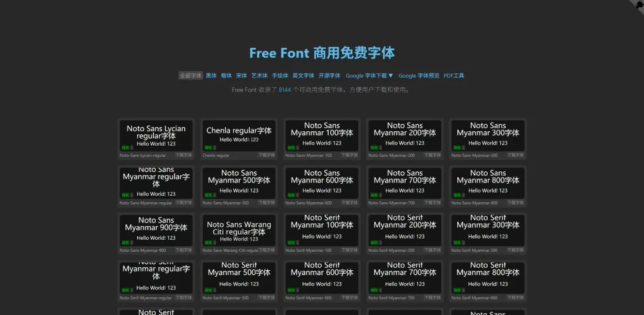
Task: Click the Free Font 商用免费字体 title
Action: (322, 53)
